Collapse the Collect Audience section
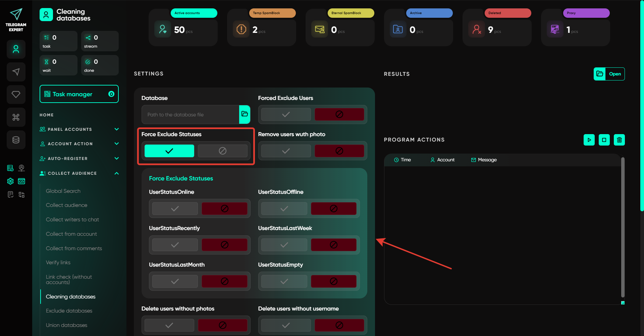Image resolution: width=644 pixels, height=336 pixels. (116, 173)
